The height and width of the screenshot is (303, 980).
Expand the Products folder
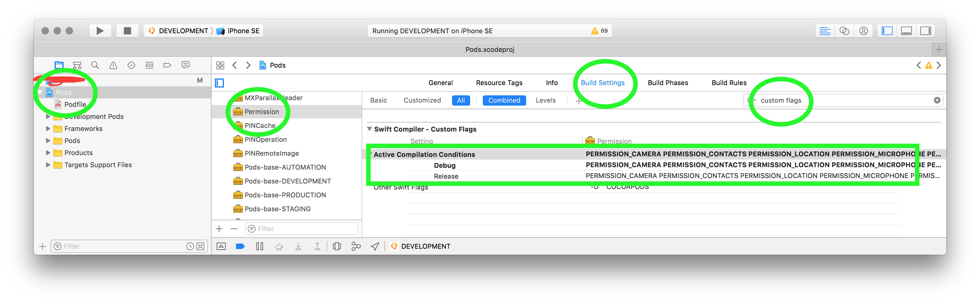click(48, 153)
